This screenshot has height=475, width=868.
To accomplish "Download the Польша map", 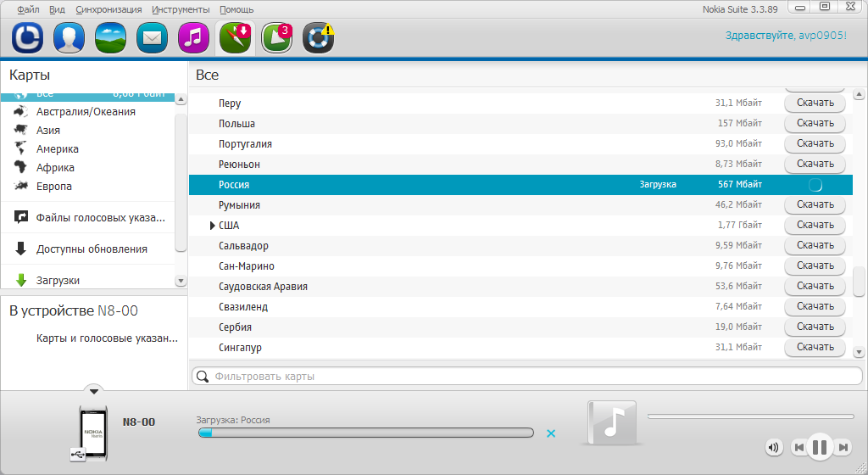I will tap(815, 123).
